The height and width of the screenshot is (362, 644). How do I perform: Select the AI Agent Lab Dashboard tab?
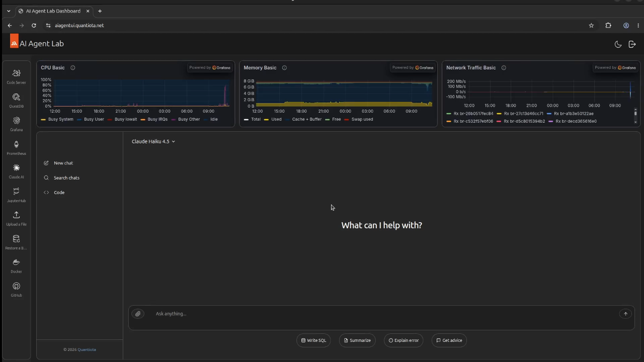click(53, 11)
